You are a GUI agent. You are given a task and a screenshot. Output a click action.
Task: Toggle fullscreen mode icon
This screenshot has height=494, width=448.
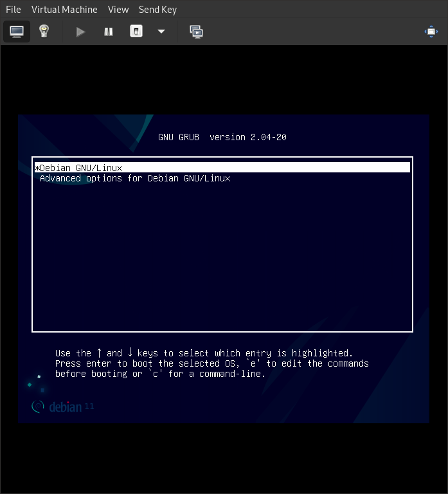tap(431, 32)
